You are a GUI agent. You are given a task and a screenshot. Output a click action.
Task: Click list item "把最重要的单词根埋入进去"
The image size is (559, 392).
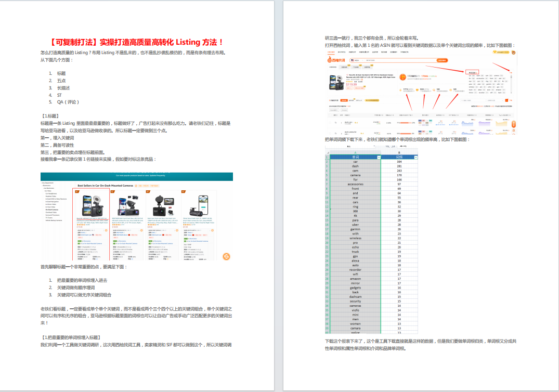coord(82,280)
